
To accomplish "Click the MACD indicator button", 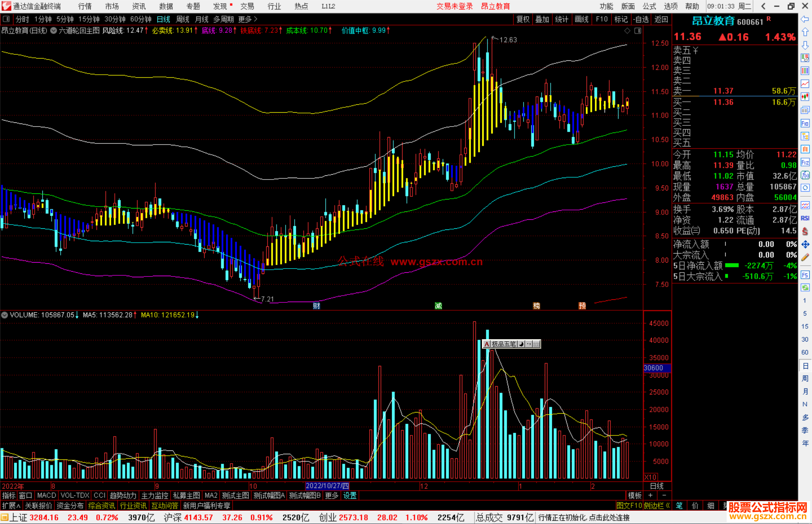I will (46, 495).
